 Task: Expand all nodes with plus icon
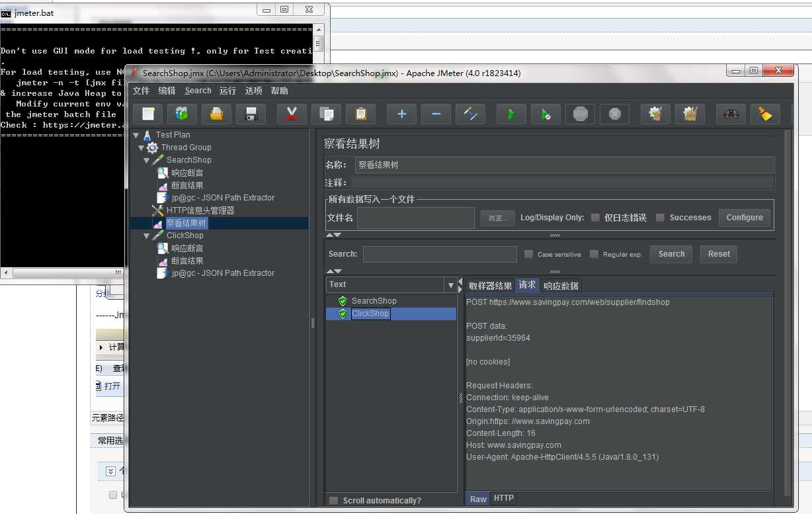tap(401, 114)
